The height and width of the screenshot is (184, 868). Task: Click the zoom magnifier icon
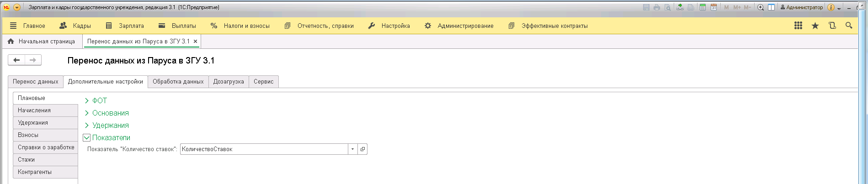[761, 7]
